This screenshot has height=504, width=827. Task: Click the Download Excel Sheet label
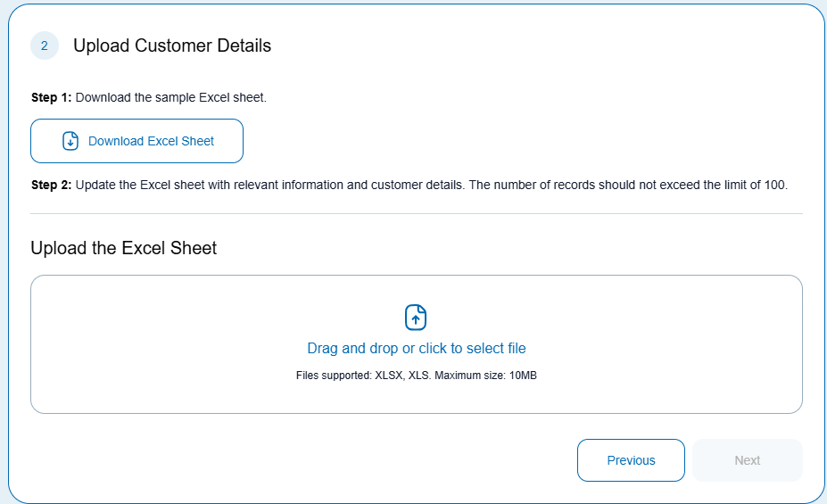coord(151,141)
